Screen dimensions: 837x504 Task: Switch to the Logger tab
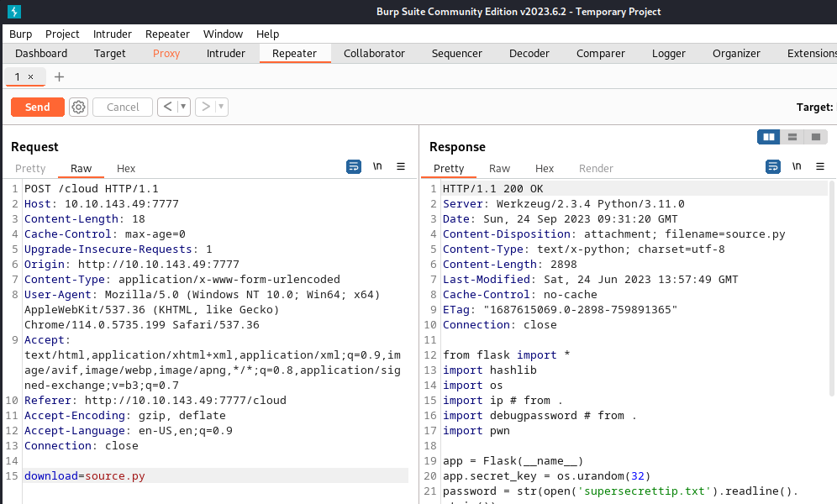[669, 53]
